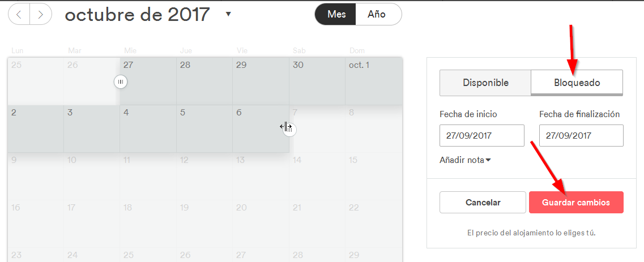This screenshot has height=262, width=644.
Task: Click the Fecha de inicio date field
Action: coord(481,136)
